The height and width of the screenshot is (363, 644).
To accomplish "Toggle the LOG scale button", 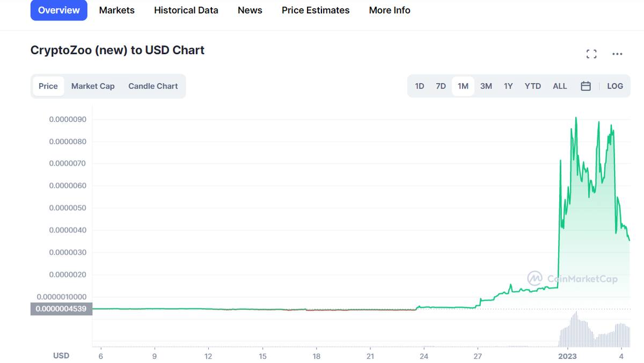I will [615, 86].
